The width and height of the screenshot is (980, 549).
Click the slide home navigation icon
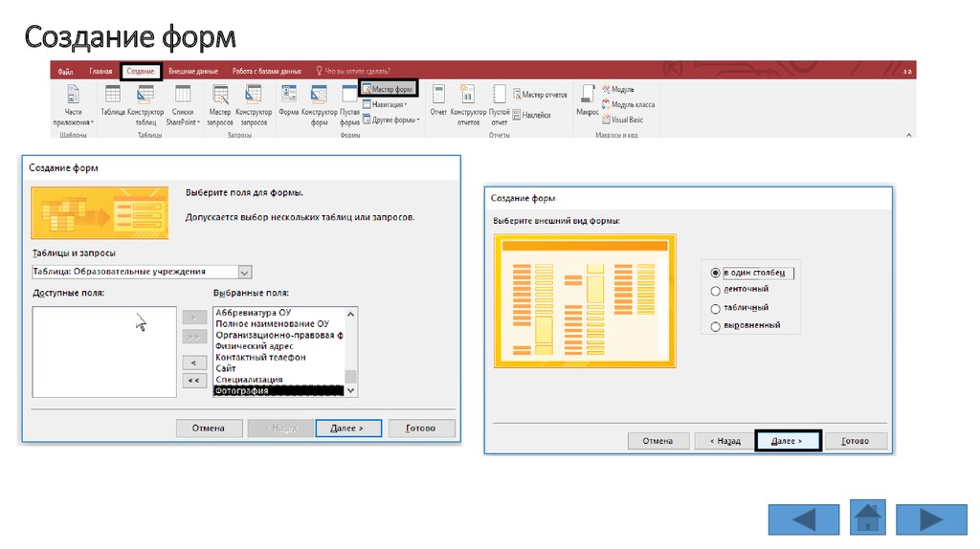[x=868, y=517]
